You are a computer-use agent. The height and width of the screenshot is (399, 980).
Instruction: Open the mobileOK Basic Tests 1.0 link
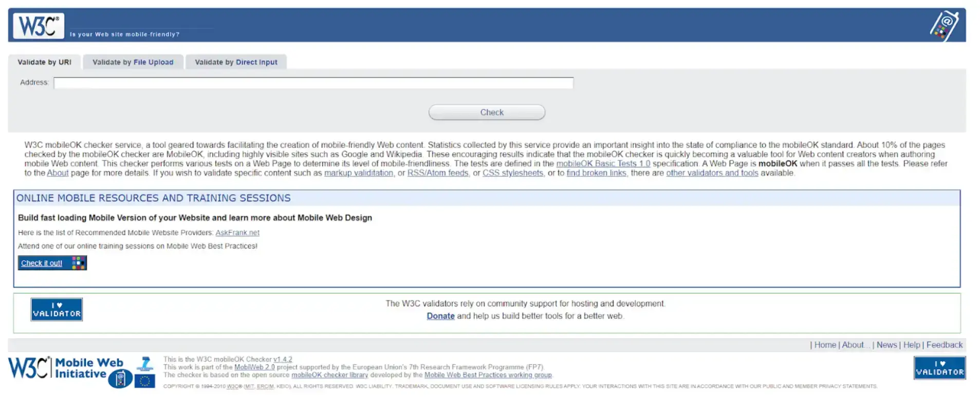tap(603, 164)
